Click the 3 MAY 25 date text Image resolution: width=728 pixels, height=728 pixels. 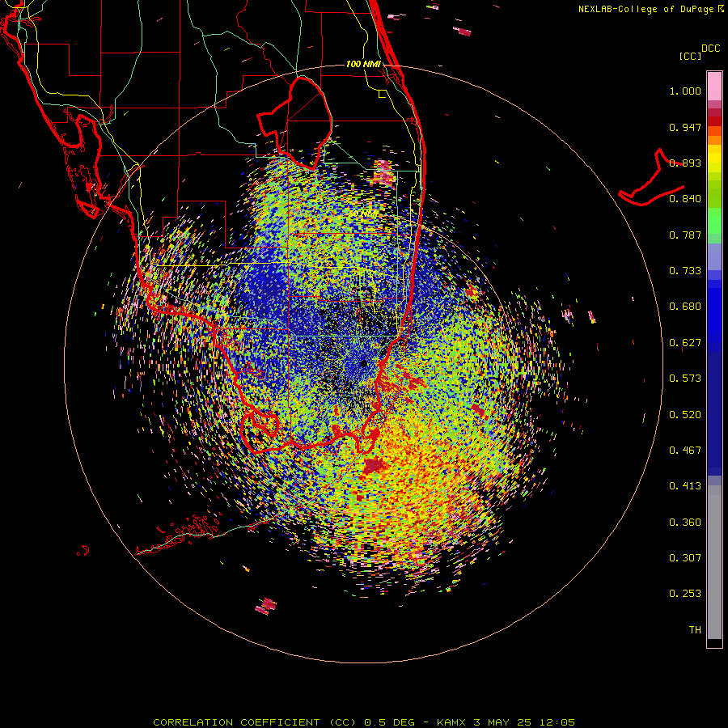tap(502, 722)
